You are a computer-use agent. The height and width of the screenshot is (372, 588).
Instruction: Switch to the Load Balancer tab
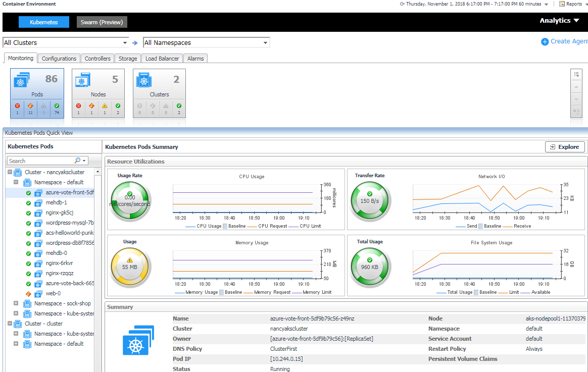[162, 59]
